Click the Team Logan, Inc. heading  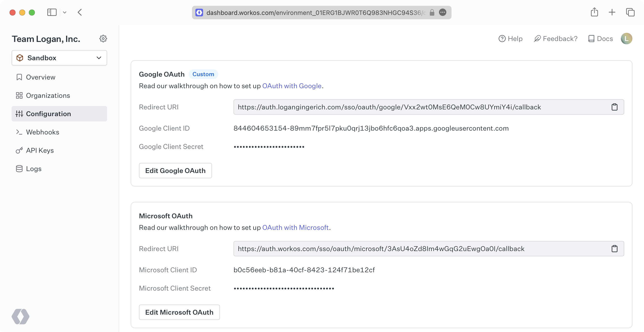click(46, 39)
